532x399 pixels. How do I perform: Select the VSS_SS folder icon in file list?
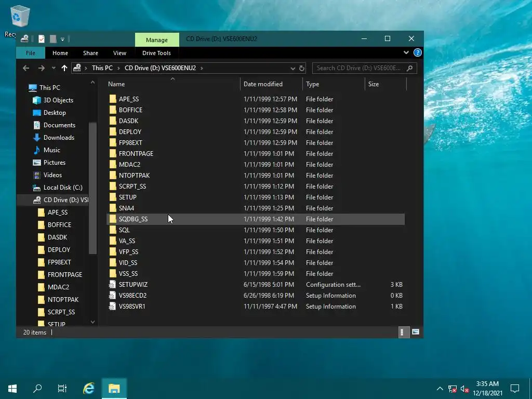click(113, 273)
